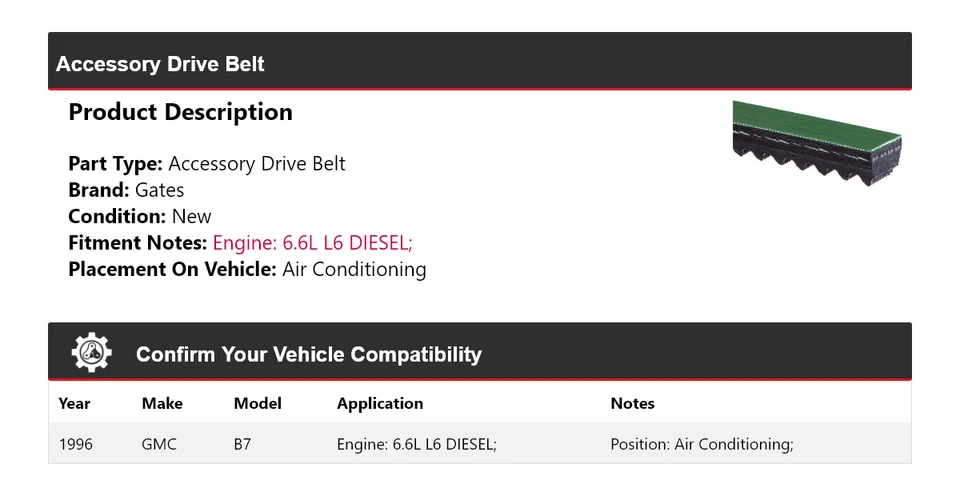Select the 1996 year cell
The width and height of the screenshot is (960, 496).
point(75,444)
